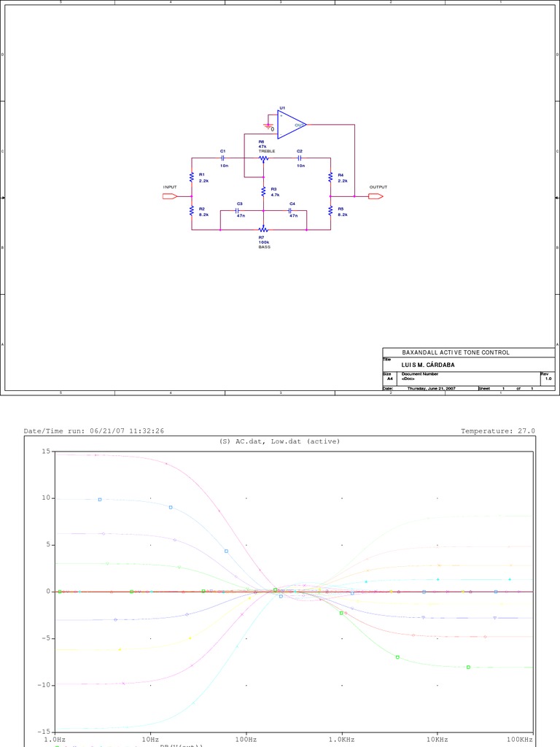Click the INPUT port symbol
560x747 pixels.
click(x=170, y=196)
